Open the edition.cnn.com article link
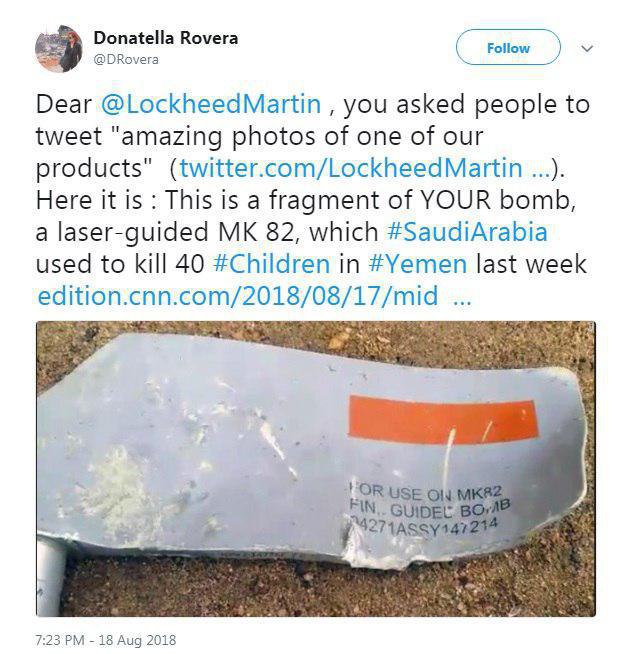 pos(238,295)
